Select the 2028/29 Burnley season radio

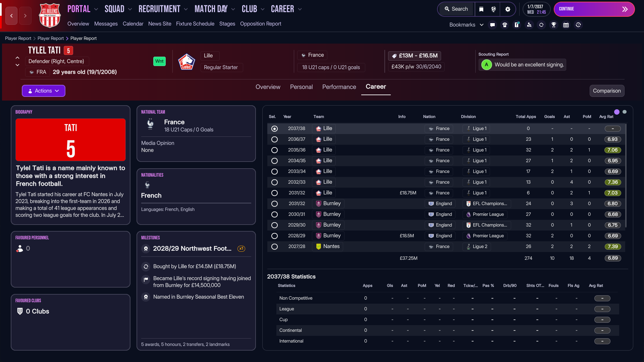tap(274, 236)
